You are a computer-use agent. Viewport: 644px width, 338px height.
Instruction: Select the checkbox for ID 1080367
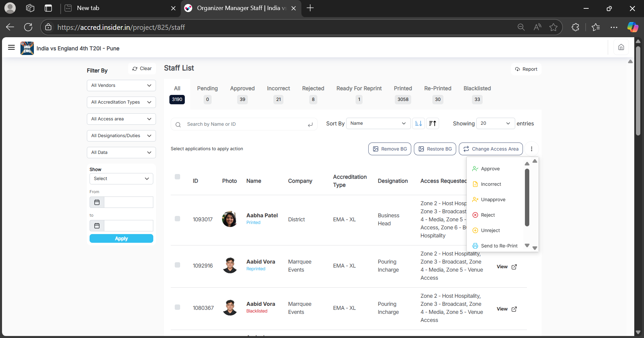point(177,307)
